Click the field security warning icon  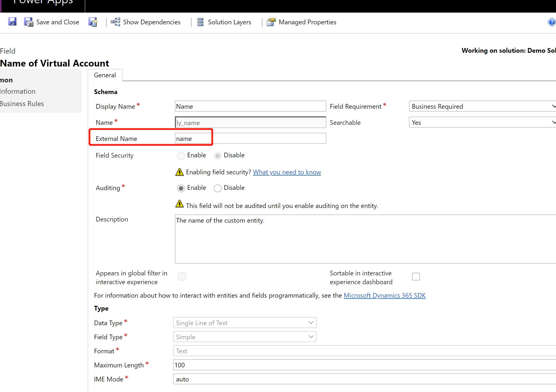[x=179, y=172]
